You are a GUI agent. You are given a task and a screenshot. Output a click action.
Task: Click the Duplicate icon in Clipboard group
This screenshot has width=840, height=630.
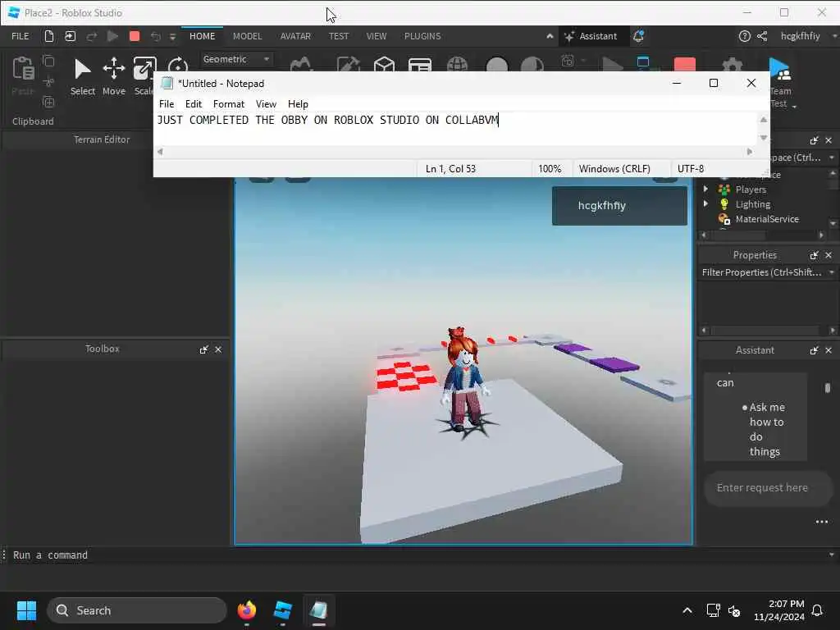coord(48,102)
